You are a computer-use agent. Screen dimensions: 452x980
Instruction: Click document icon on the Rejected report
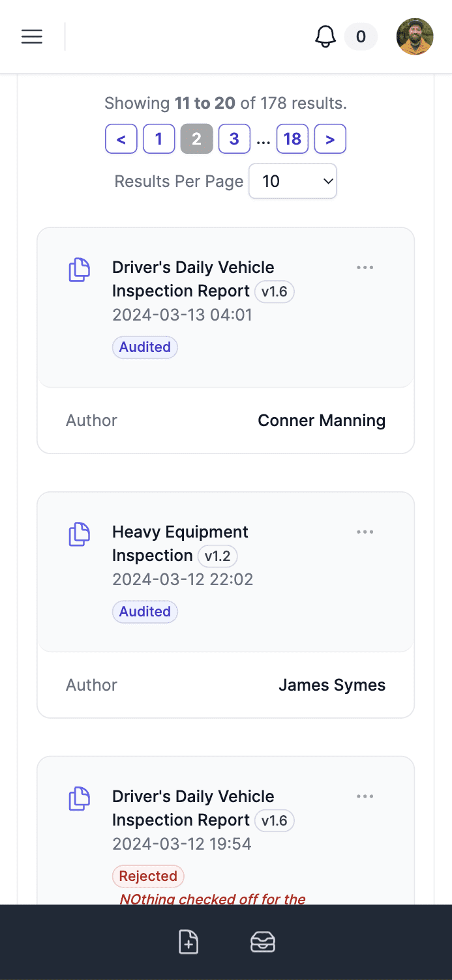point(80,799)
